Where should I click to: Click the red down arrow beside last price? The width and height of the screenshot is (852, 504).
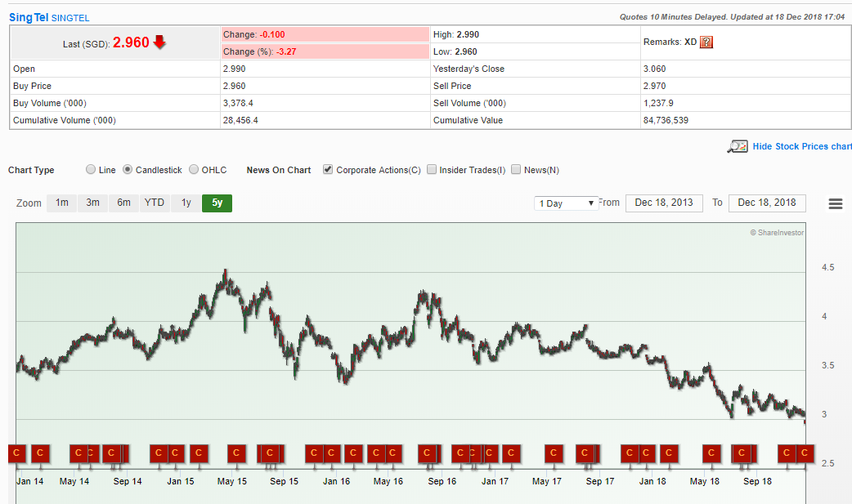[x=160, y=42]
